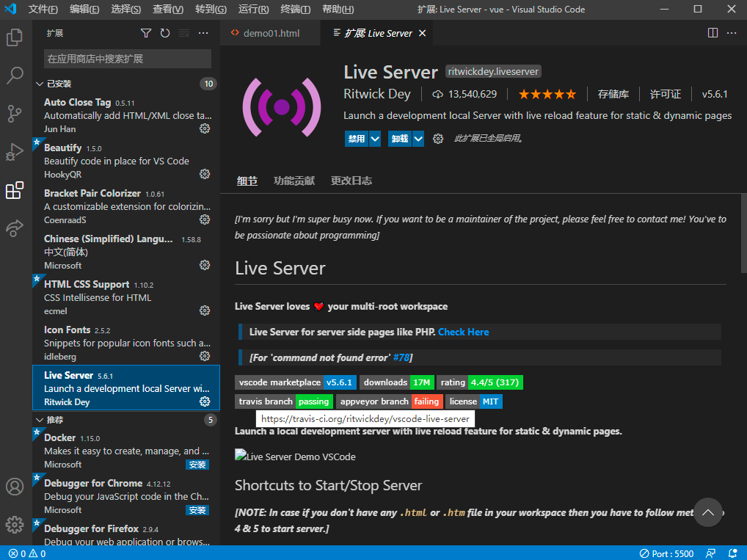Click the travis branch passing badge
This screenshot has height=560, width=747.
tap(284, 401)
